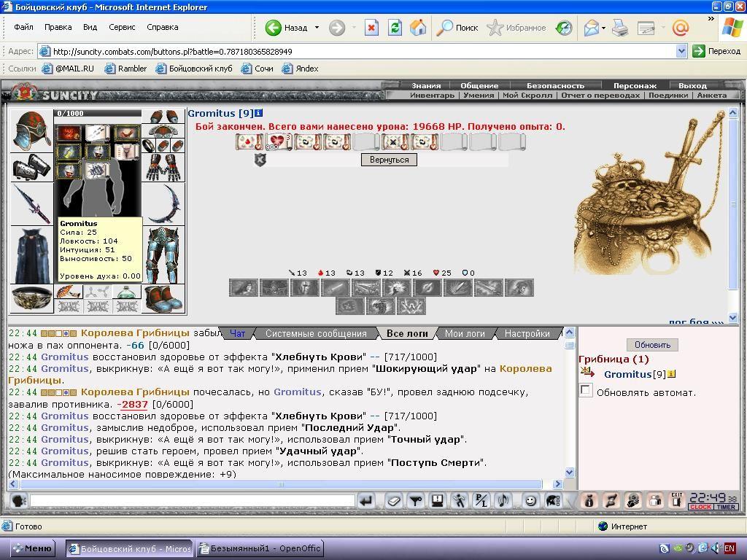Expand IE toolbar overflow chevron
Image resolution: width=747 pixels, height=560 pixels.
pyautogui.click(x=711, y=19)
